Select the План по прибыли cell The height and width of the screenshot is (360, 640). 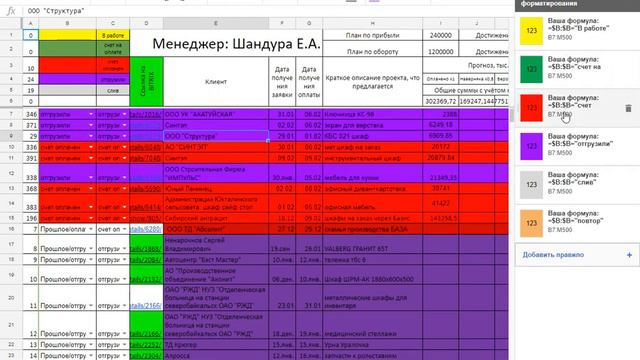click(x=372, y=35)
